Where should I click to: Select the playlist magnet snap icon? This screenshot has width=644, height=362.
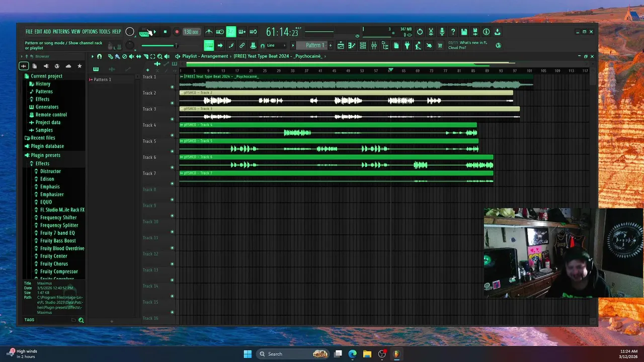coord(100,56)
